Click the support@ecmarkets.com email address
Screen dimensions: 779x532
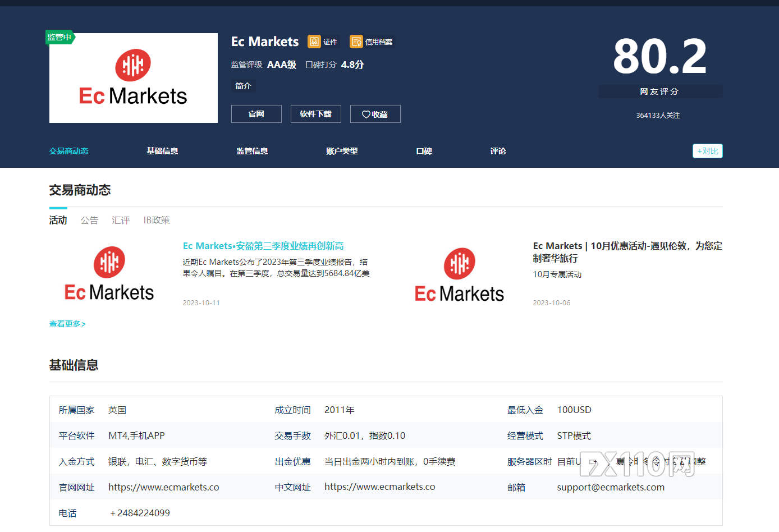tap(611, 487)
